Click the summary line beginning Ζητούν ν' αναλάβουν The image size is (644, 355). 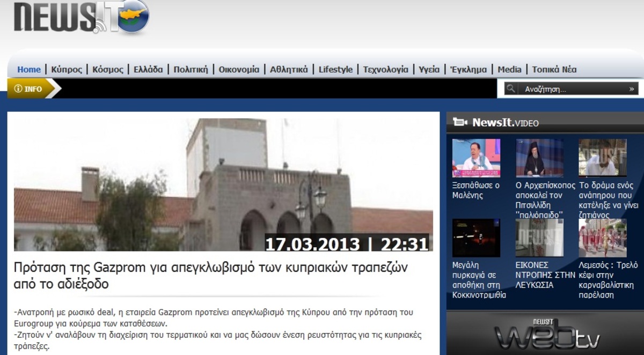pyautogui.click(x=218, y=341)
